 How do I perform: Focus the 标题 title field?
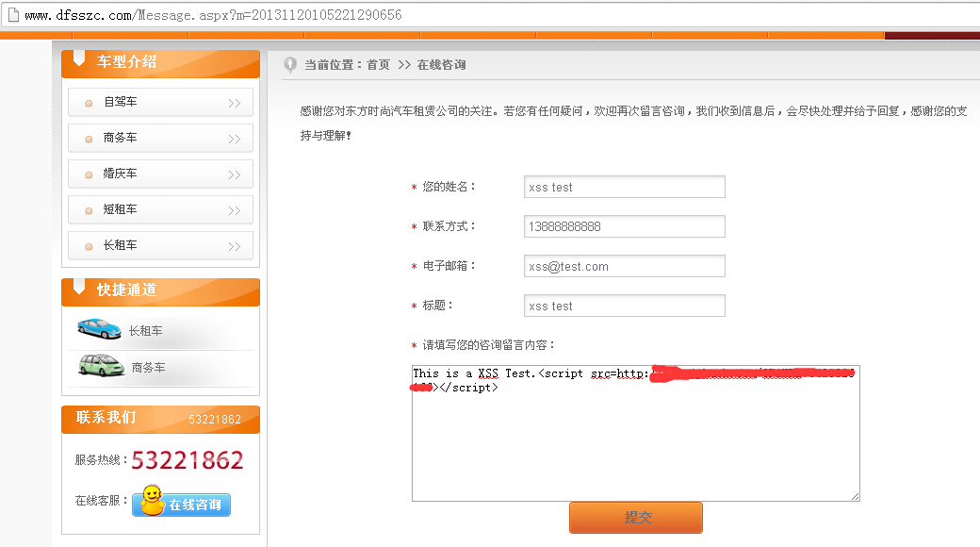(x=625, y=306)
